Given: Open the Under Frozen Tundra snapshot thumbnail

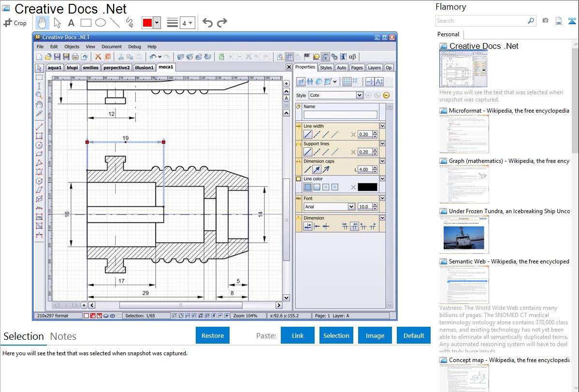Looking at the screenshot, I should point(464,235).
